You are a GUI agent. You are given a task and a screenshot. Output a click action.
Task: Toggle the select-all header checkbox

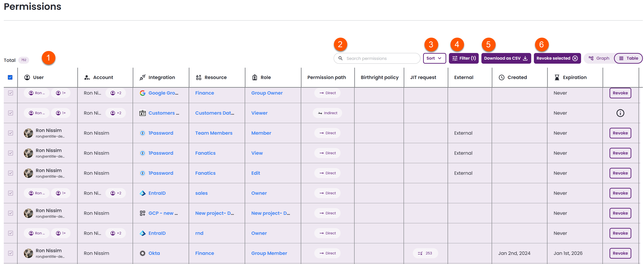click(10, 77)
